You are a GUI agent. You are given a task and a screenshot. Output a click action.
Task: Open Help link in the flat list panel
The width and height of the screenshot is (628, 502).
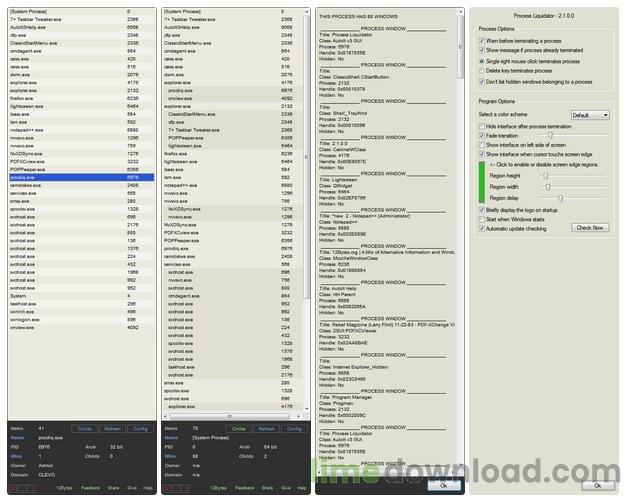(x=148, y=488)
